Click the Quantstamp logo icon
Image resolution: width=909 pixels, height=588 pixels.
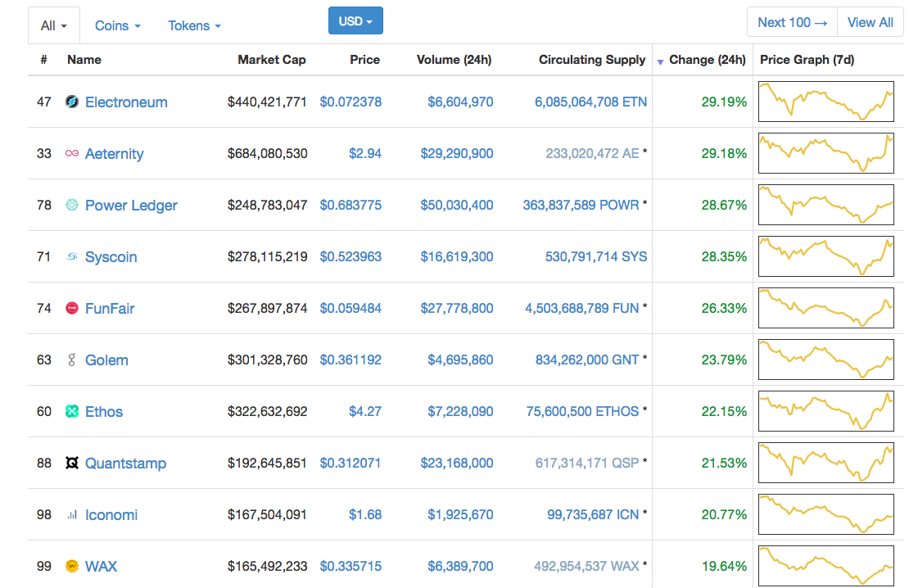click(x=71, y=464)
